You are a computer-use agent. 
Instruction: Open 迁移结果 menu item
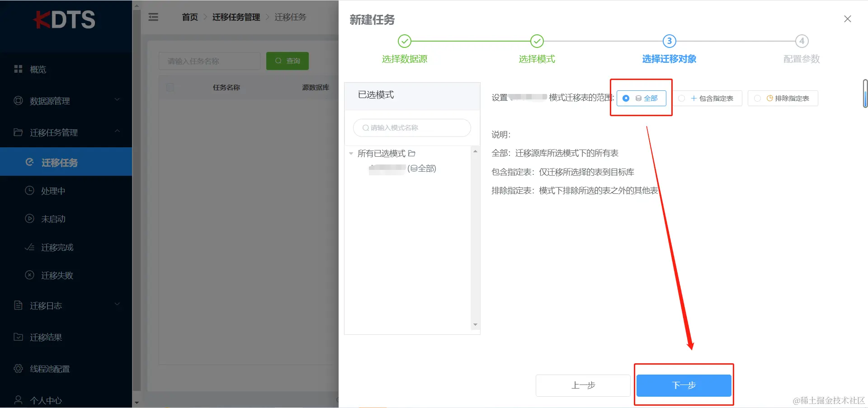tap(66, 337)
